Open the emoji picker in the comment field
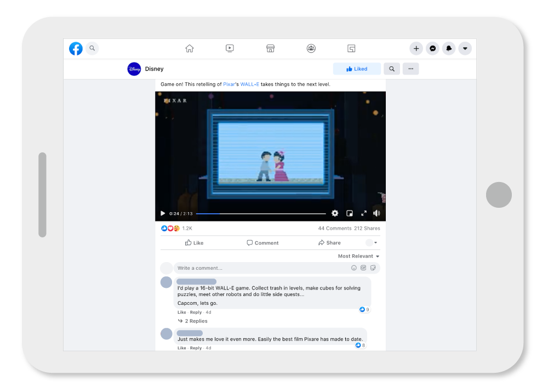Viewport: 548px width, 392px height. [353, 268]
